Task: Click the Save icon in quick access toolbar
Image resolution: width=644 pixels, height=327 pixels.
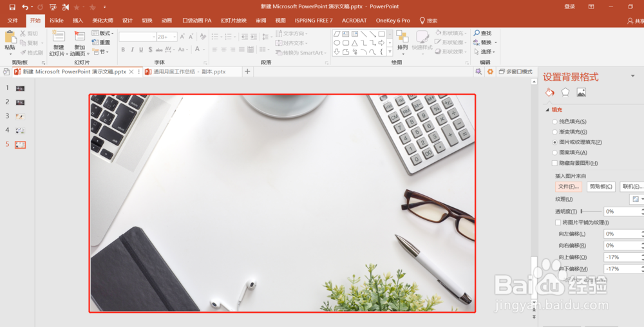Action: (x=12, y=7)
